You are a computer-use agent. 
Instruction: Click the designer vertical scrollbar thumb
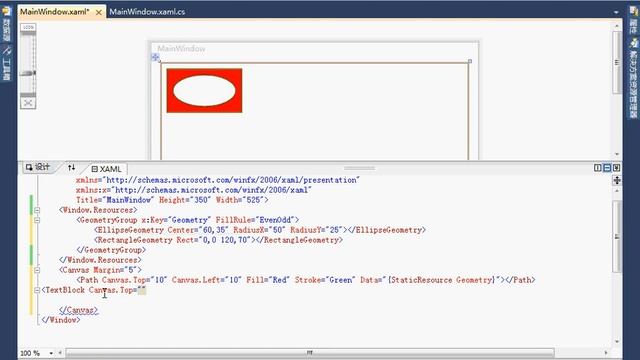617,62
